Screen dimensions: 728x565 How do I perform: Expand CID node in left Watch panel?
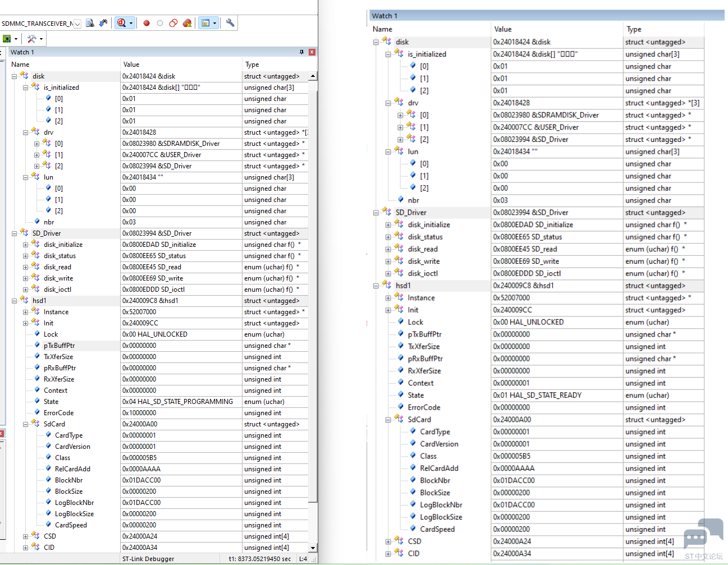(x=25, y=548)
